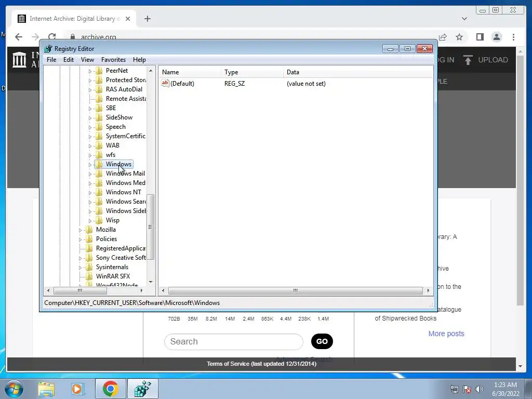
Task: Click the clock showing 1:23 AM
Action: 505,385
